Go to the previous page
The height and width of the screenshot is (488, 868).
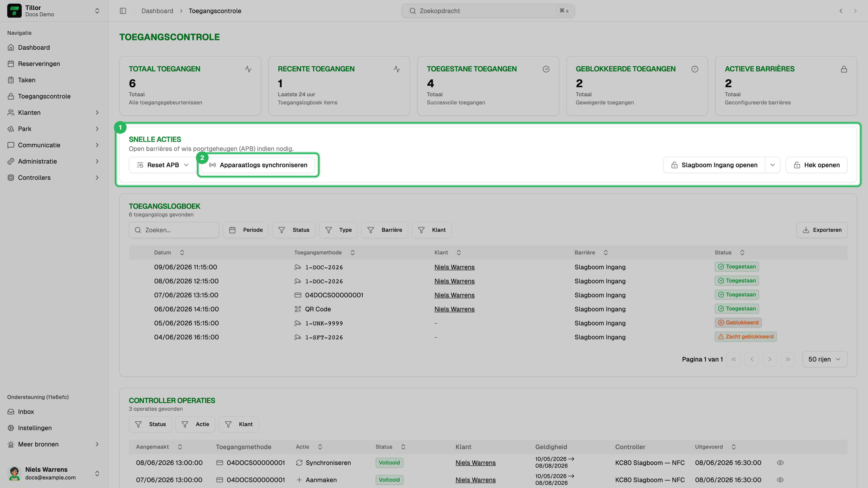[x=752, y=359]
